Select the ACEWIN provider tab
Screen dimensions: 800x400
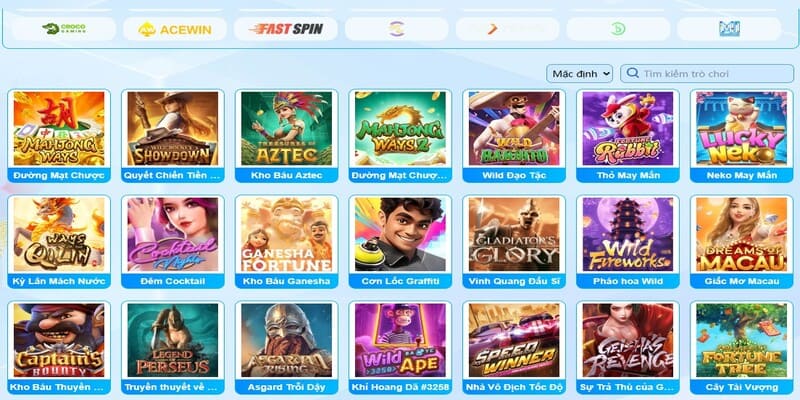[x=175, y=29]
